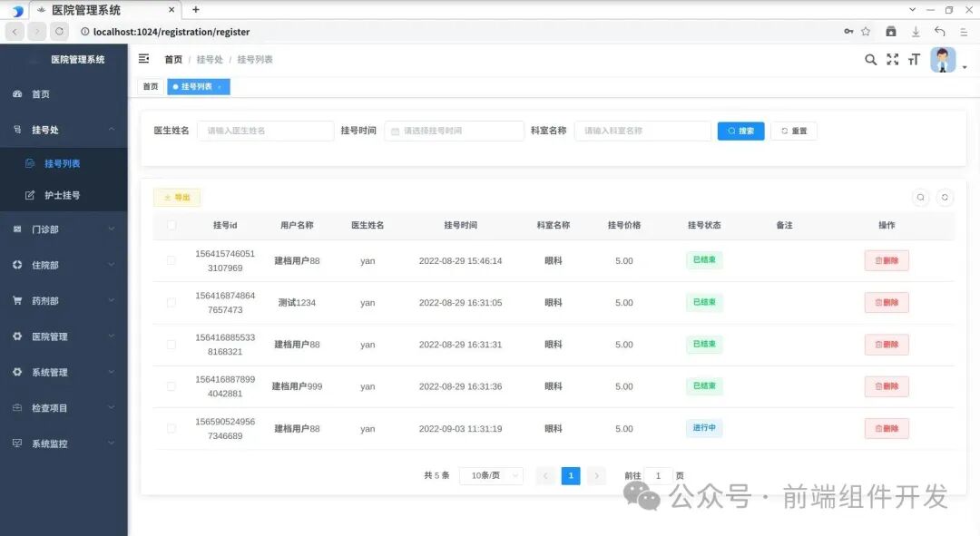
Task: Delete the registration at 15:46:14
Action: click(887, 260)
